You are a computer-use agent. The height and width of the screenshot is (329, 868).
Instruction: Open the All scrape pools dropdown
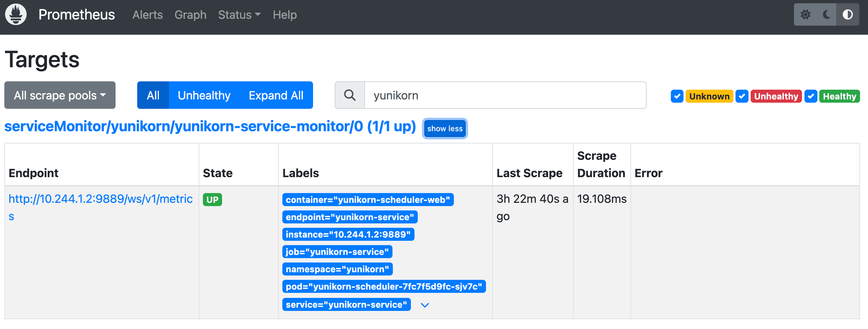60,95
